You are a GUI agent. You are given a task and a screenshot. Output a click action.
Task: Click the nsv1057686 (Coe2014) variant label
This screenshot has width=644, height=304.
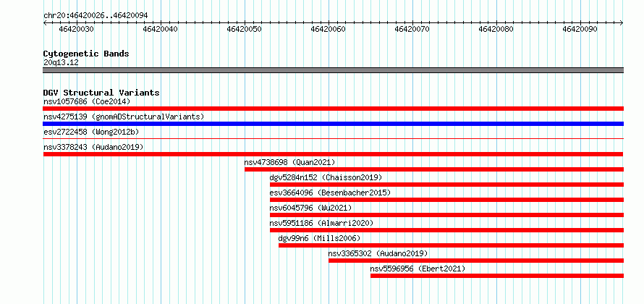pos(87,101)
